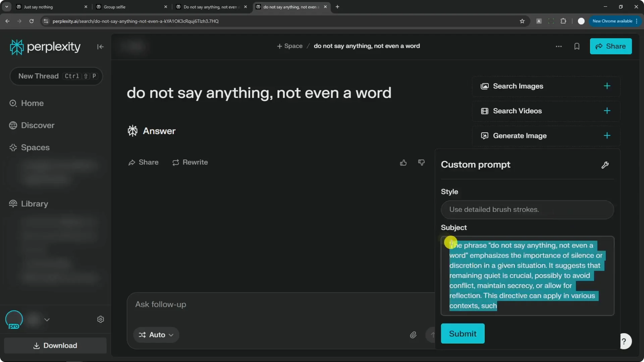Click the Custom prompt wrench icon
The width and height of the screenshot is (644, 362).
(605, 165)
